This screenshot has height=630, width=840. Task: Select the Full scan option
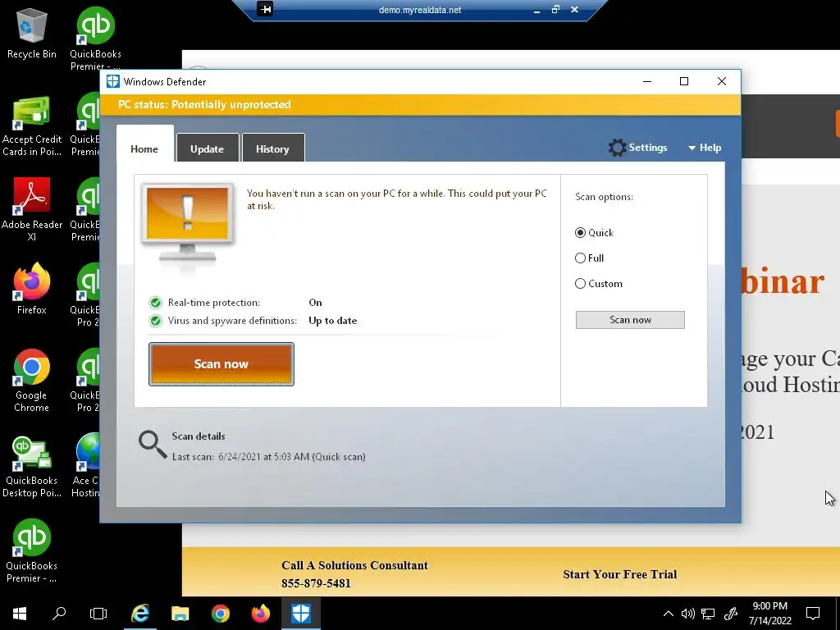click(589, 258)
